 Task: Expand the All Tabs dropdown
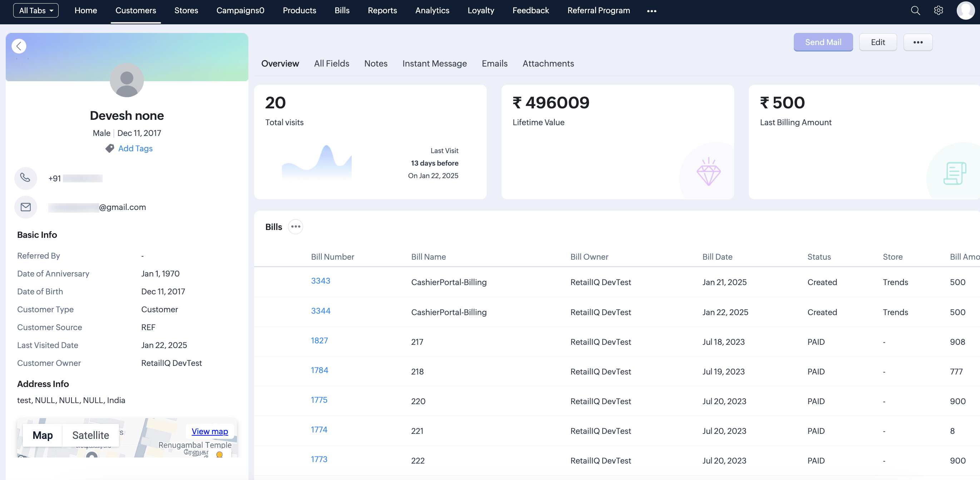36,11
